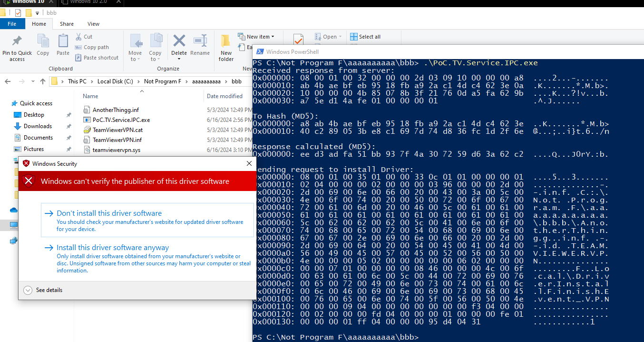Click the teamviewervpn.sys file icon
644x342 pixels.
[87, 150]
